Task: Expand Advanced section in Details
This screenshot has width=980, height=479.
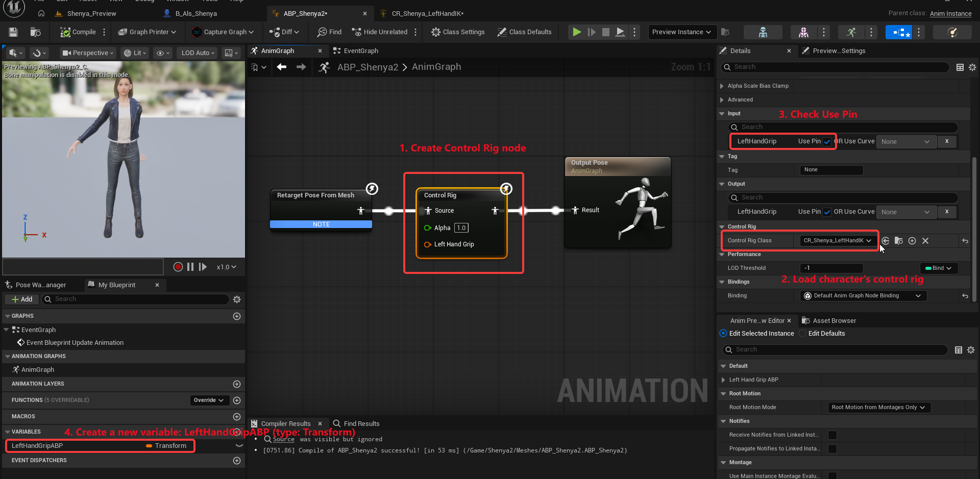Action: 722,100
